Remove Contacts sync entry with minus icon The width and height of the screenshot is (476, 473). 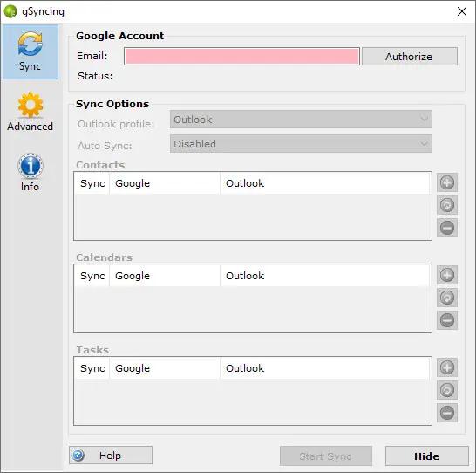point(447,228)
